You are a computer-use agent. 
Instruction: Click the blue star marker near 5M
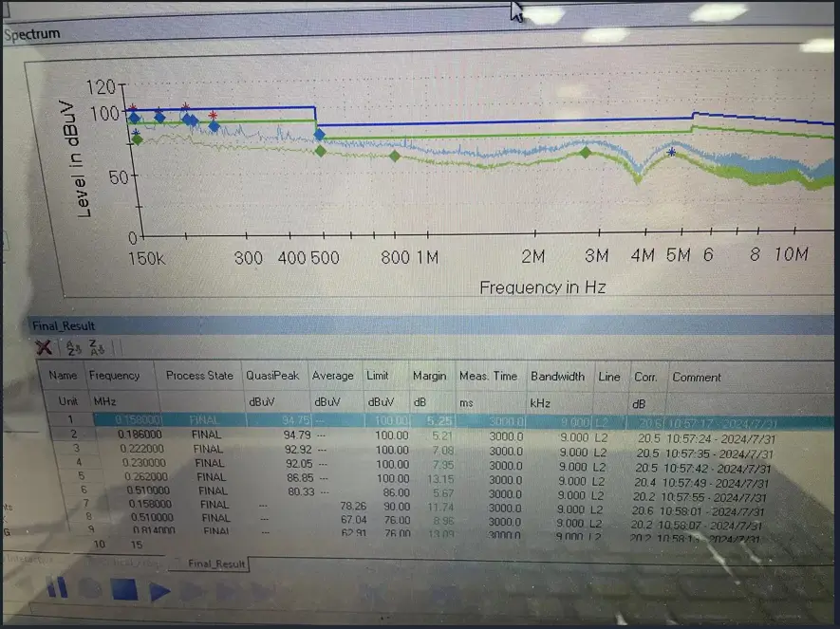click(671, 153)
